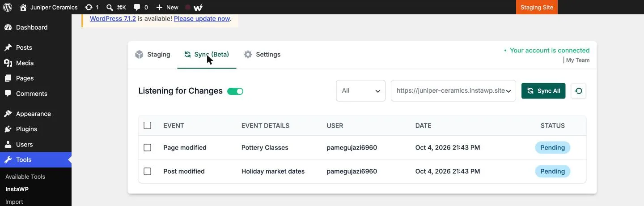This screenshot has width=644, height=206.
Task: Toggle Listening for Changes switch
Action: tap(235, 91)
